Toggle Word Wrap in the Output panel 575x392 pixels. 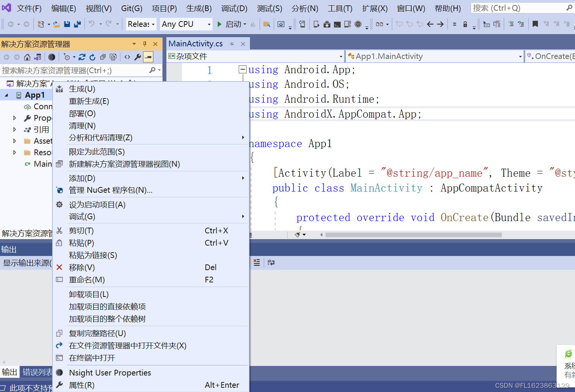pyautogui.click(x=271, y=262)
